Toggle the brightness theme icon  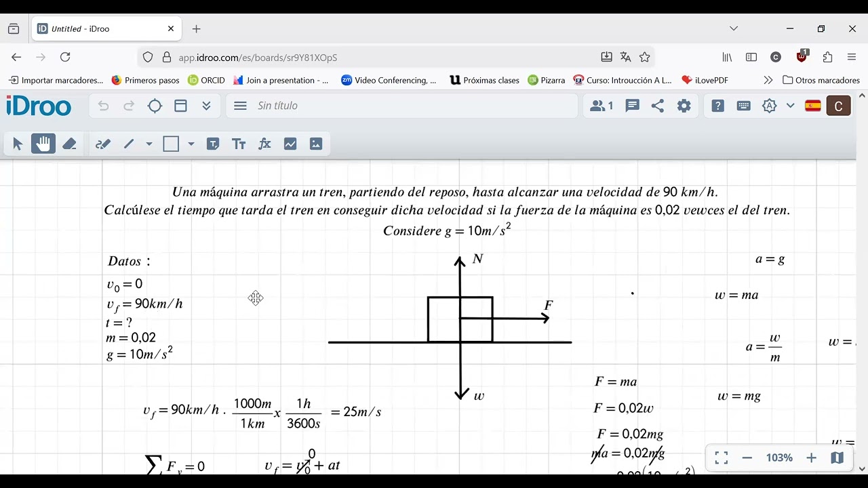click(770, 106)
